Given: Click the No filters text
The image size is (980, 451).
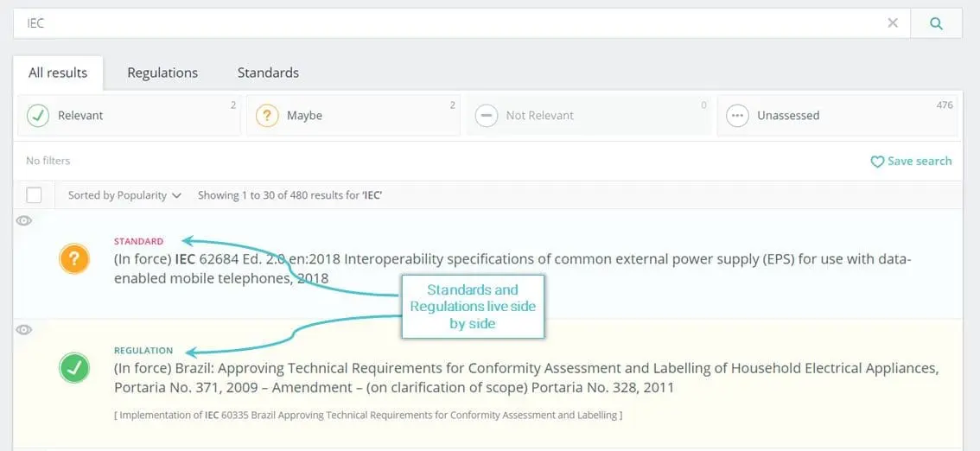Looking at the screenshot, I should pyautogui.click(x=48, y=162).
